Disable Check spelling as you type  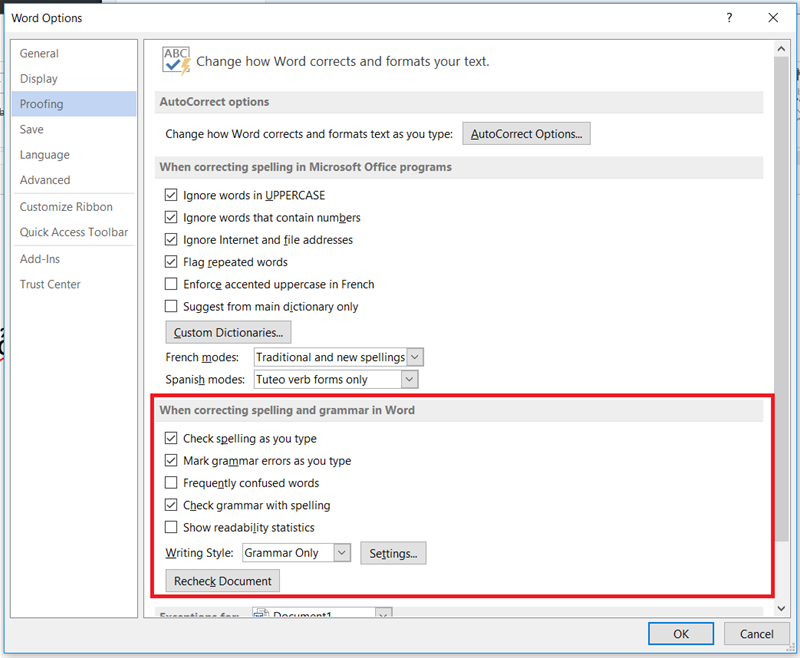point(172,439)
